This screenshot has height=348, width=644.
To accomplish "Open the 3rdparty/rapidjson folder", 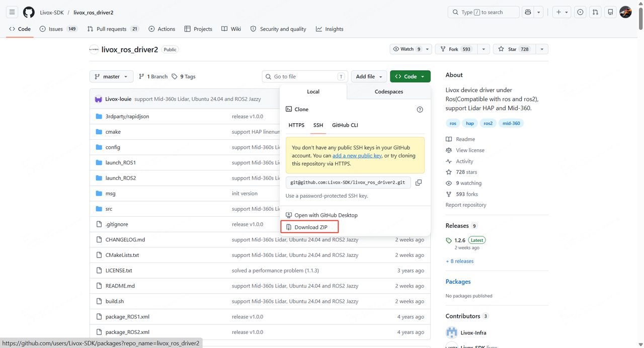I will point(127,116).
